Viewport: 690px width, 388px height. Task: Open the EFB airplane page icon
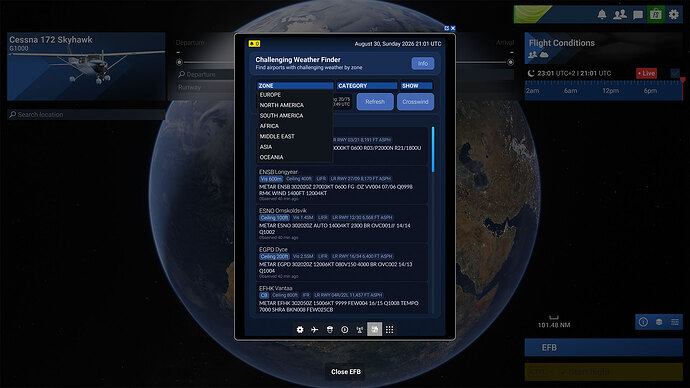(x=315, y=329)
